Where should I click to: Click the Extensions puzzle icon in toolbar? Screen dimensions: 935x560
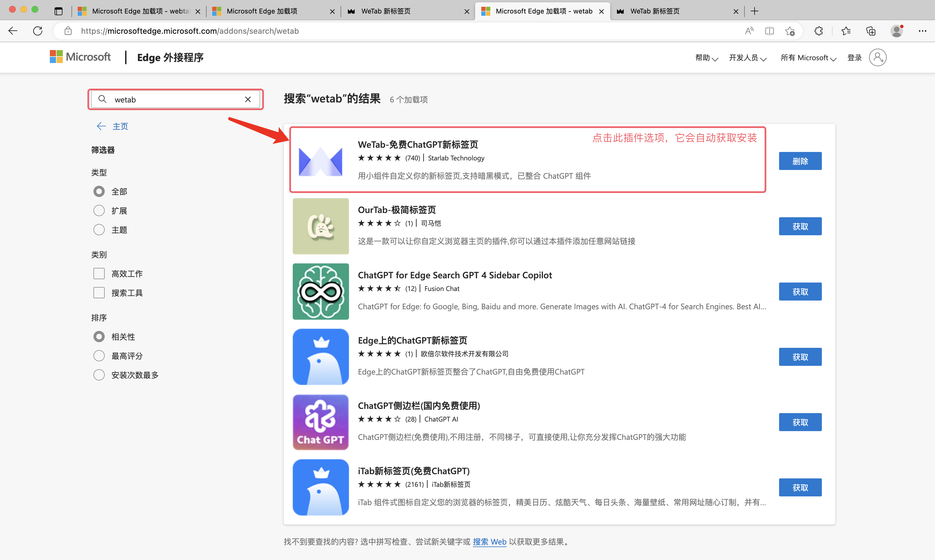tap(818, 31)
